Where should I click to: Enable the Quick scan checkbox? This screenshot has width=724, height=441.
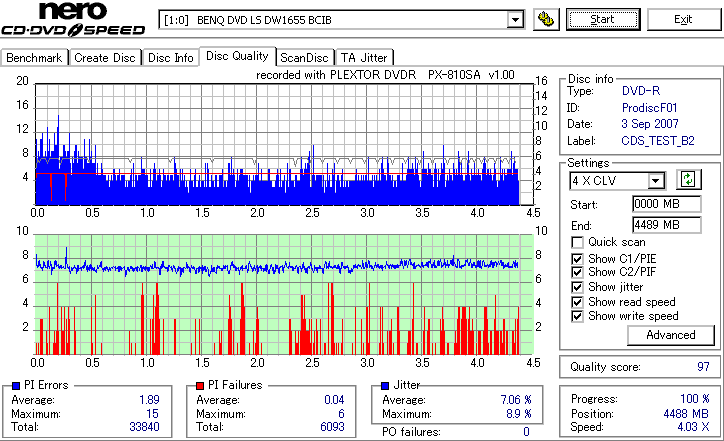577,242
